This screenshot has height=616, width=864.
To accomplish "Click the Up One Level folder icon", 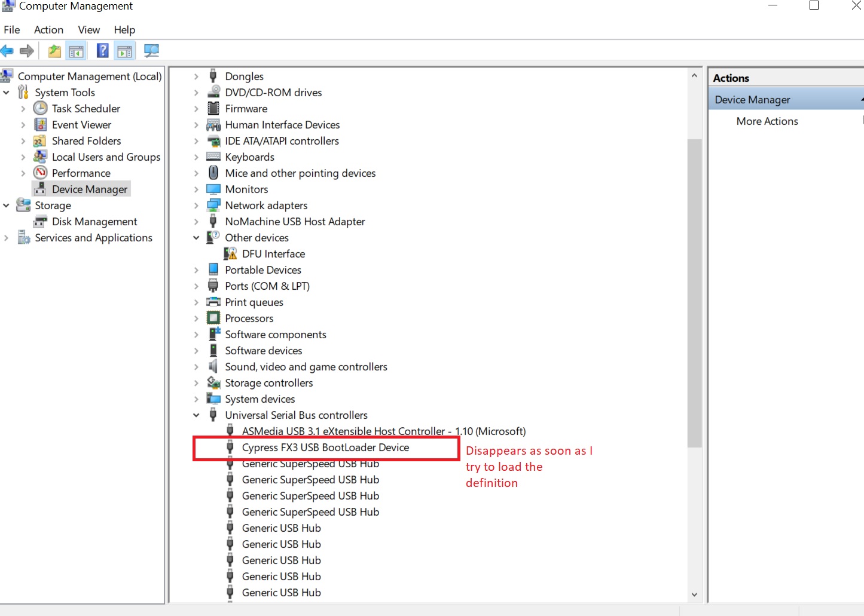I will (x=54, y=51).
